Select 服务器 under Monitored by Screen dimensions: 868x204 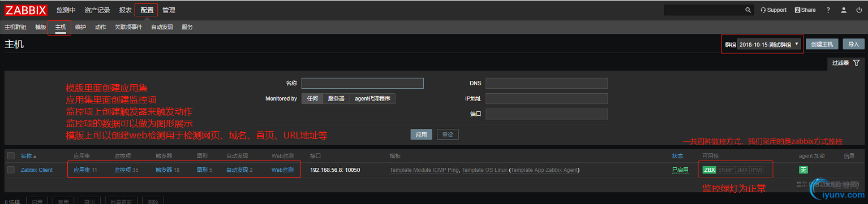[336, 98]
